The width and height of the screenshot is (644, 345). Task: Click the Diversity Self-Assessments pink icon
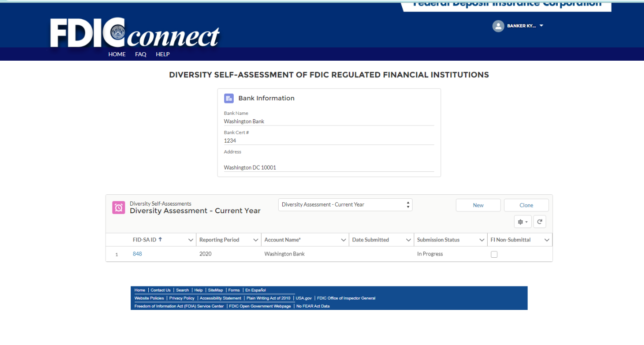[119, 207]
